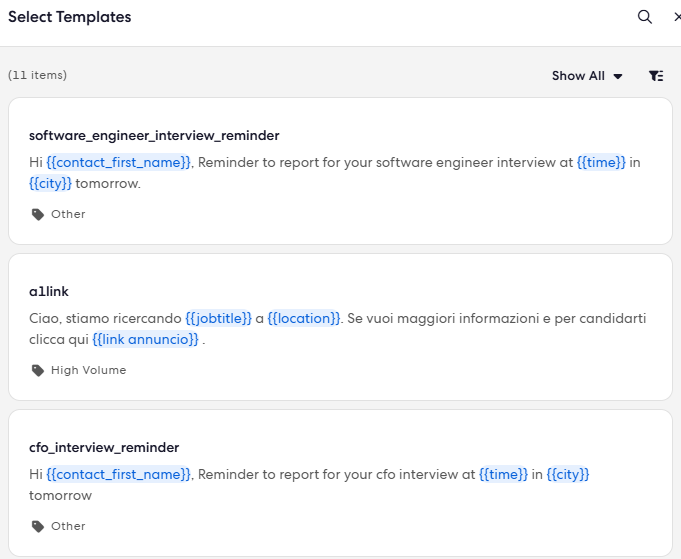
Task: Close the Select Templates panel
Action: [677, 17]
